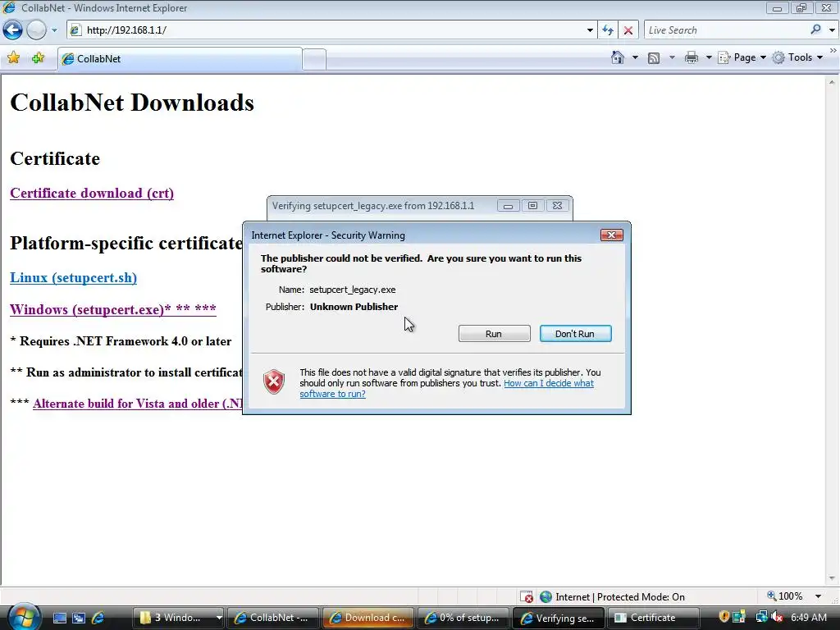Click the browser Forward arrow button

tap(36, 30)
